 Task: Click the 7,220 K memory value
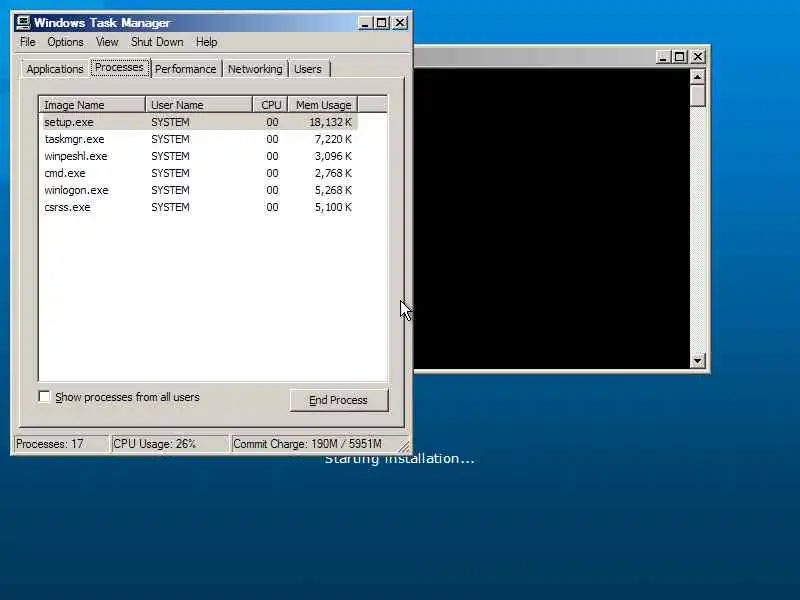coord(333,139)
